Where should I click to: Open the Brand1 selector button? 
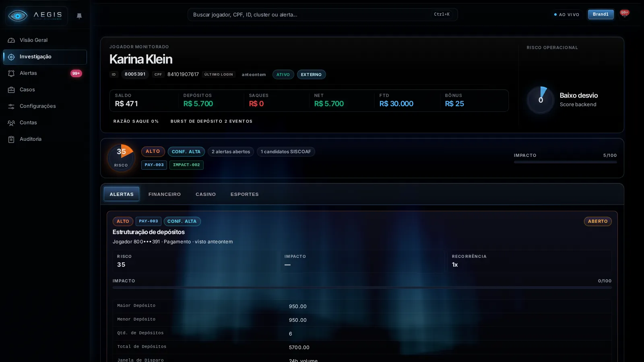click(601, 14)
